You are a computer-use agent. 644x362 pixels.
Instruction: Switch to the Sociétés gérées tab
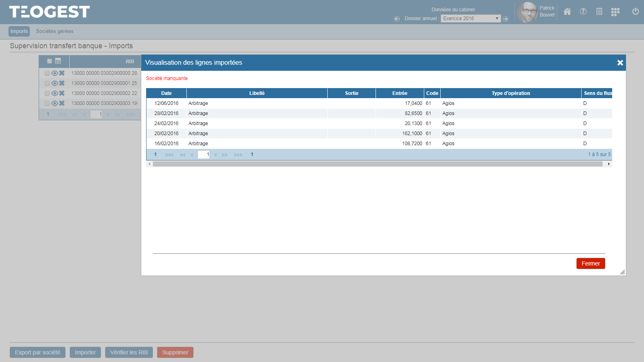tap(55, 31)
